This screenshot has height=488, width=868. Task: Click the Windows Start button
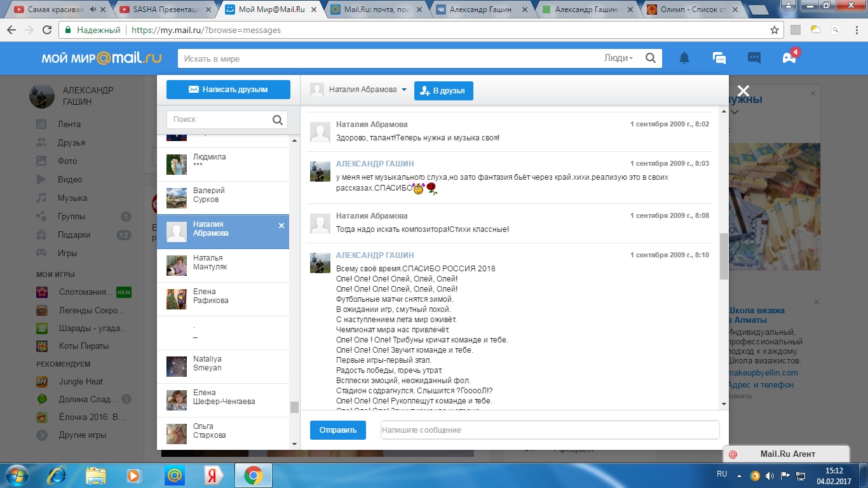click(17, 475)
